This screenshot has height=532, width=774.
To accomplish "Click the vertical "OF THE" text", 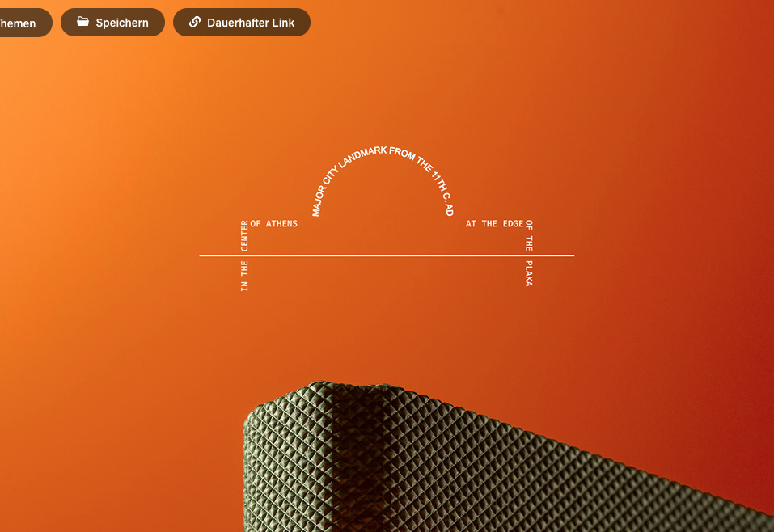I will 529,235.
